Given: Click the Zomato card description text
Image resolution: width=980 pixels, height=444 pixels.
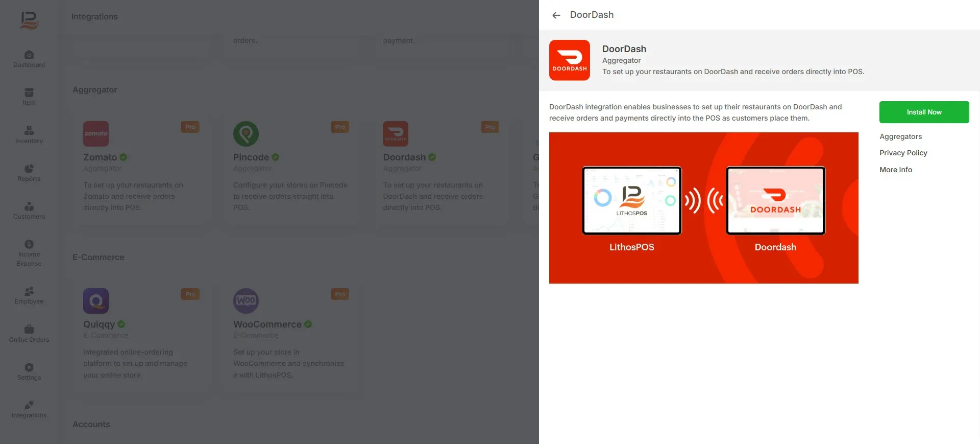Looking at the screenshot, I should 133,196.
